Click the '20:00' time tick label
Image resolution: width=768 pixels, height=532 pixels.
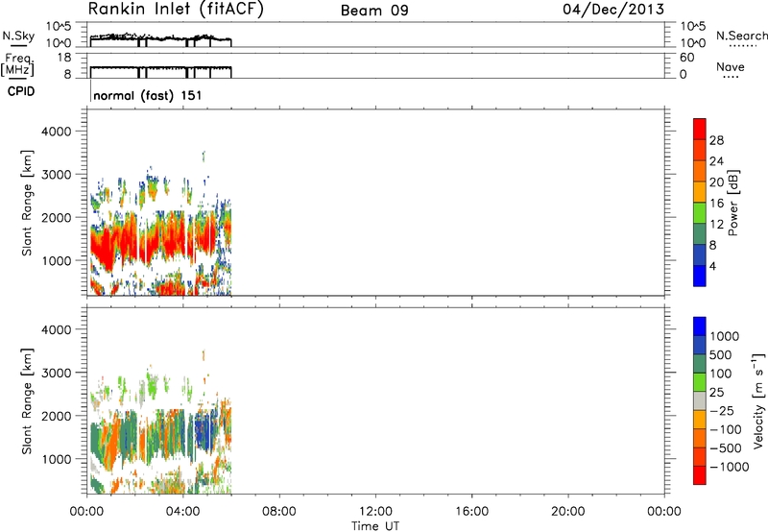(x=567, y=512)
